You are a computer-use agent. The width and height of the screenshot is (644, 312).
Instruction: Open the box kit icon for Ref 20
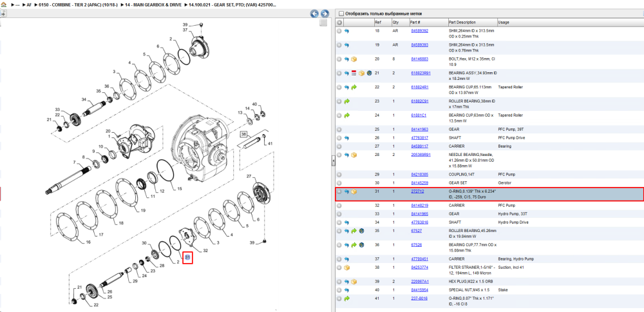(x=354, y=59)
